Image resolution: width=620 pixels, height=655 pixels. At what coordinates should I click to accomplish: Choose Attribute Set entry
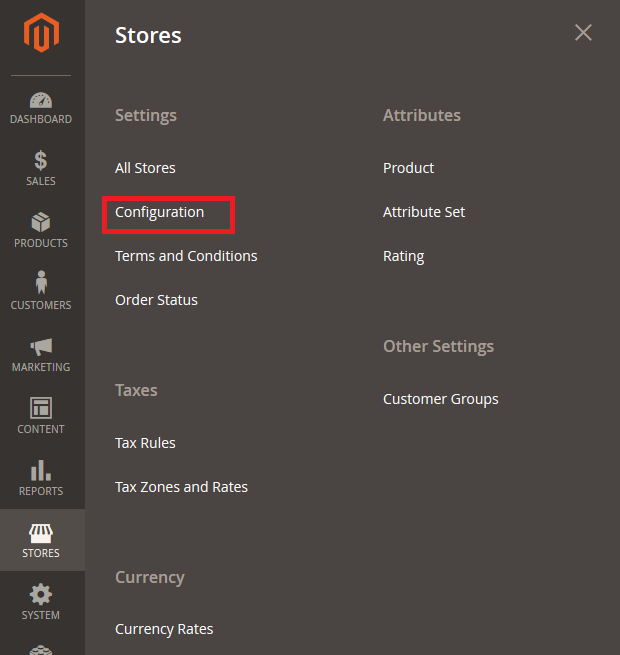(424, 212)
